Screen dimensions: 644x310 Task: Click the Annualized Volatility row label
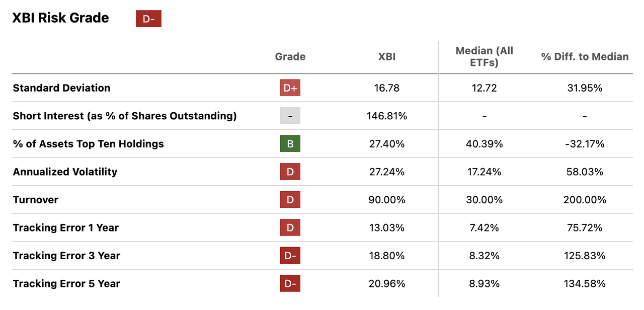click(65, 172)
